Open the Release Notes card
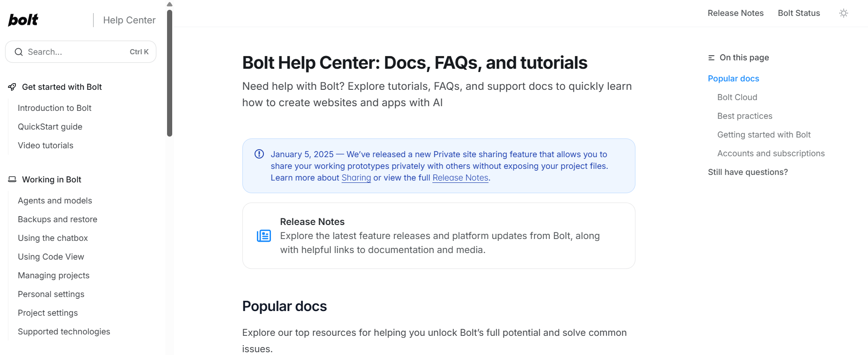The width and height of the screenshot is (868, 355). pos(438,236)
